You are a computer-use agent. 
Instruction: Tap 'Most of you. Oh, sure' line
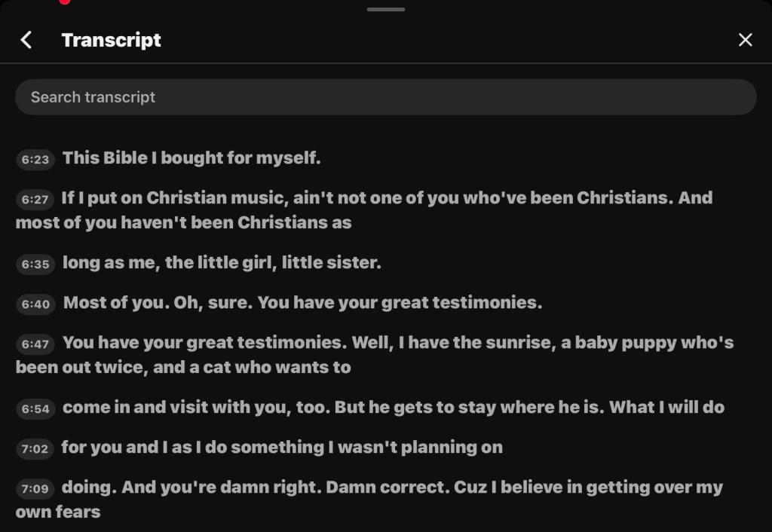[x=302, y=304]
